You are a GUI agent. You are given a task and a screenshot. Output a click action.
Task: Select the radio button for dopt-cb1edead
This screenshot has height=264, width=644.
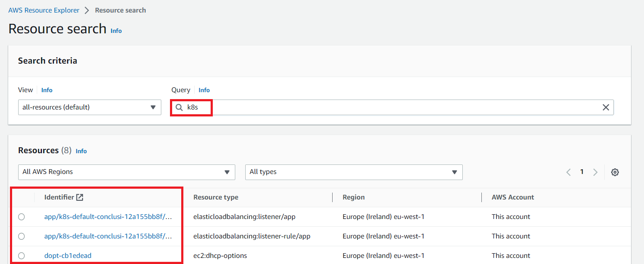pos(22,255)
